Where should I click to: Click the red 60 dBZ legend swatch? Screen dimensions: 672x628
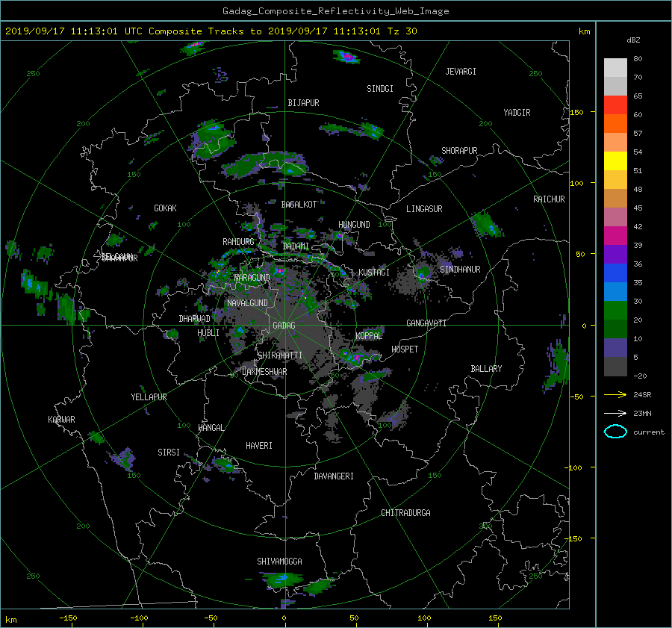(x=615, y=105)
